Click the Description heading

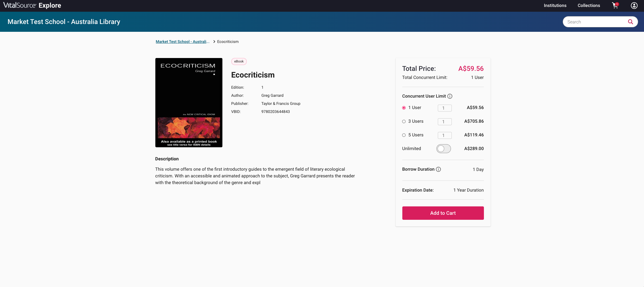(x=167, y=159)
